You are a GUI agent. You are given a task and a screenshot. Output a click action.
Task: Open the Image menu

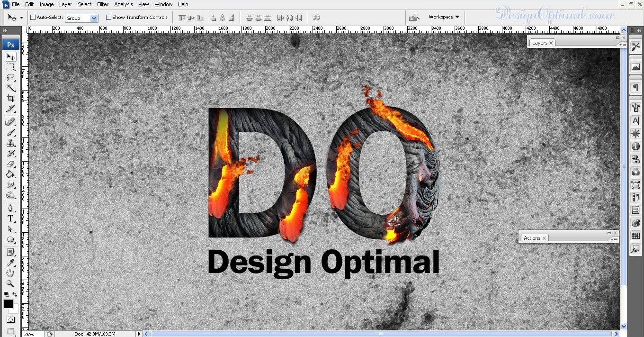pos(46,4)
